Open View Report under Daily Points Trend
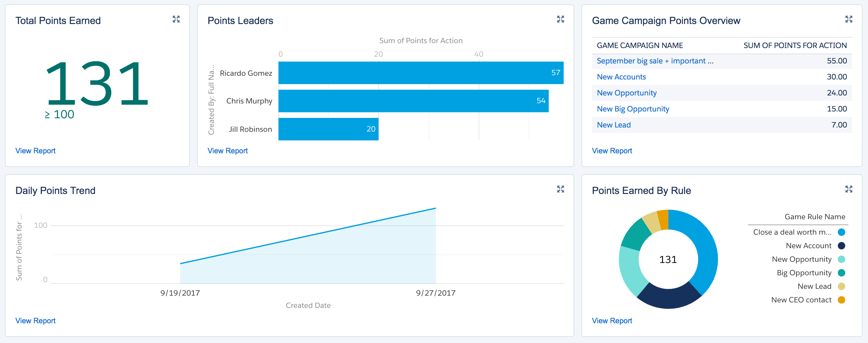 point(35,321)
